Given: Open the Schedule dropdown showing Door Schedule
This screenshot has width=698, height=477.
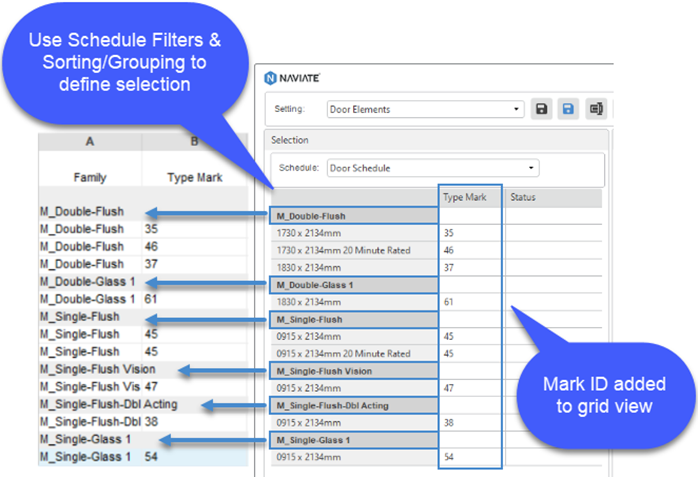Looking at the screenshot, I should pos(433,168).
